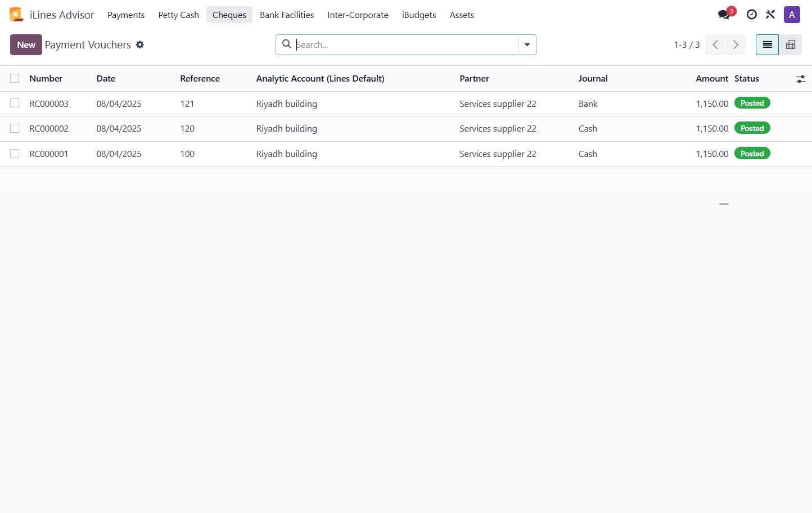Go to previous page of records
This screenshot has width=812, height=513.
pos(715,44)
